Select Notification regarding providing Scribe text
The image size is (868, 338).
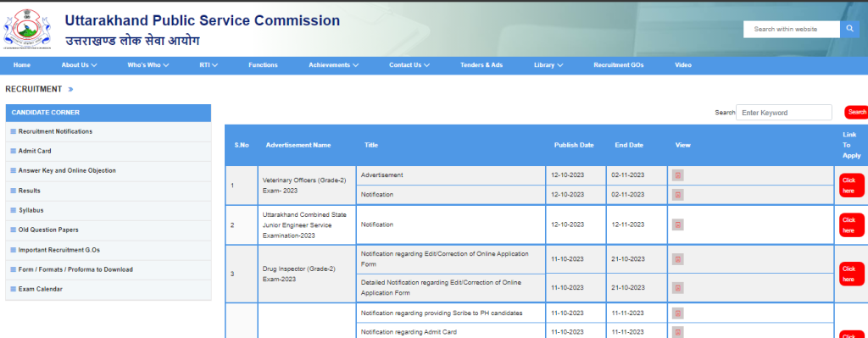tap(441, 313)
